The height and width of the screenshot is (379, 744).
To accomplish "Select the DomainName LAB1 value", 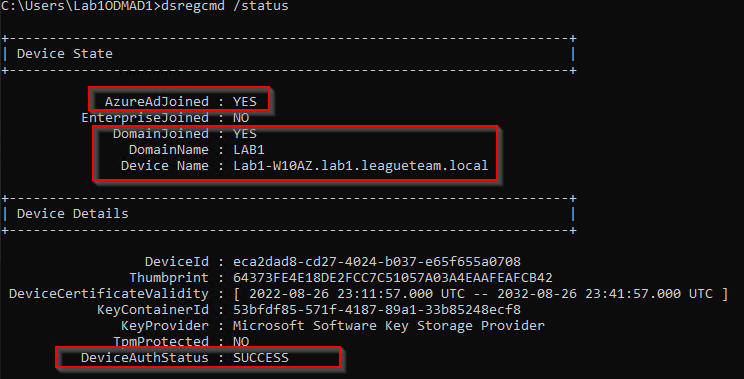I will click(x=249, y=150).
